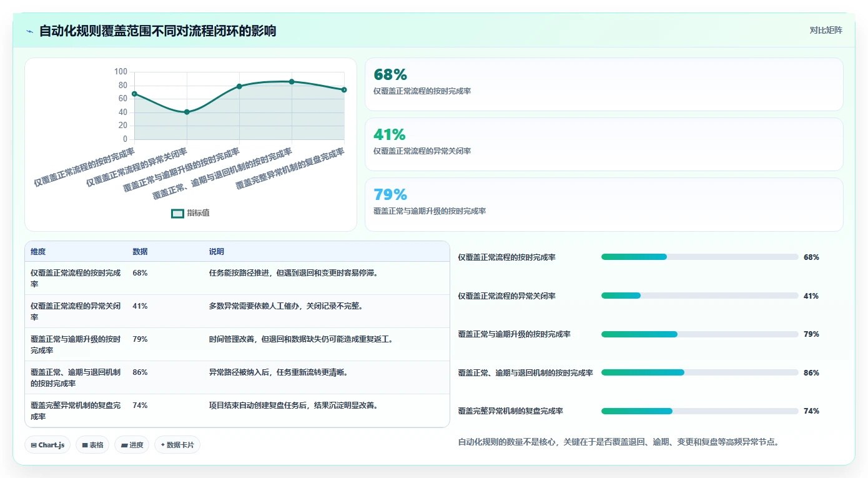The image size is (868, 478).
Task: Select the 数据卡片 tag chip
Action: (177, 445)
